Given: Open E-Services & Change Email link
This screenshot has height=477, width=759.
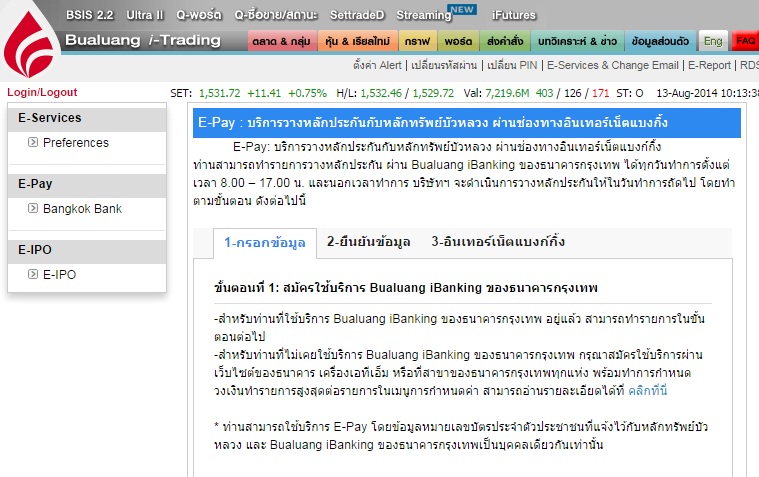Looking at the screenshot, I should pyautogui.click(x=613, y=65).
